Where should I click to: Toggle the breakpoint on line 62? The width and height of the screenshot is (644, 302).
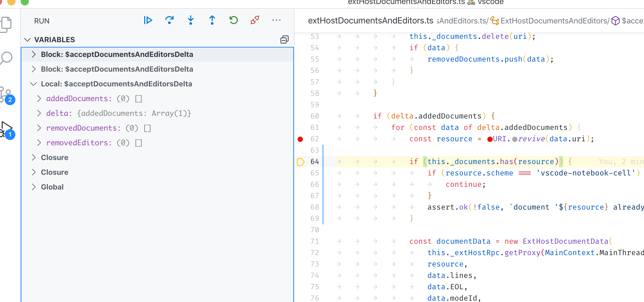[x=300, y=139]
